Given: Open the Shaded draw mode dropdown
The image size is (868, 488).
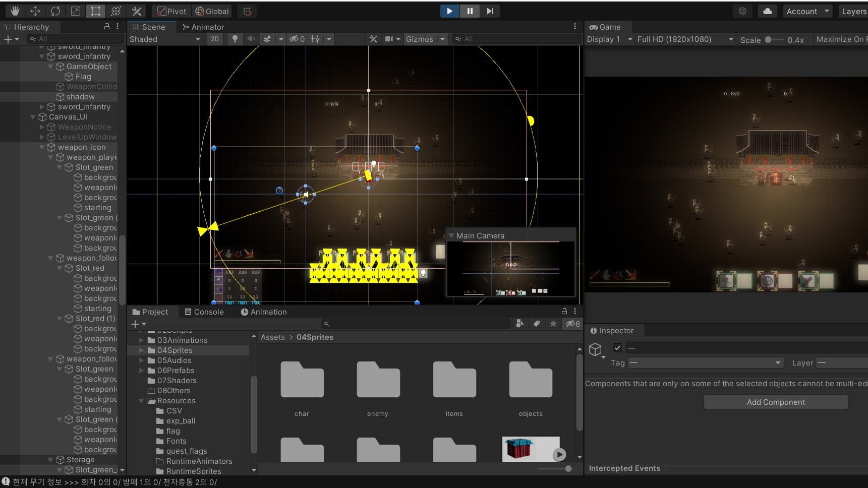Looking at the screenshot, I should tap(164, 39).
